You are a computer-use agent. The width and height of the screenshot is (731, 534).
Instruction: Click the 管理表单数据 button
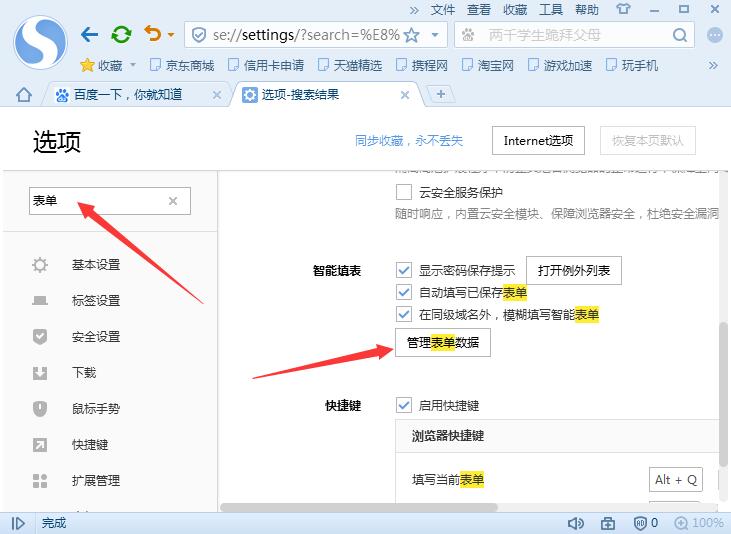442,343
